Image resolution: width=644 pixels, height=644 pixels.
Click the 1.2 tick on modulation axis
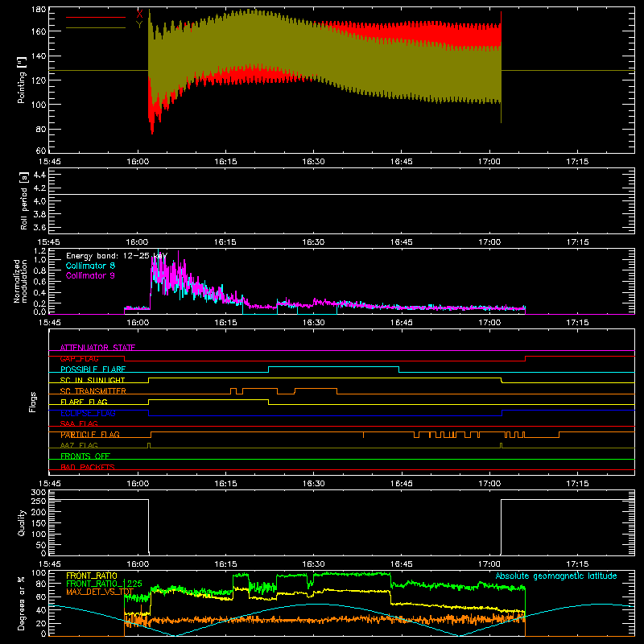coord(39,250)
